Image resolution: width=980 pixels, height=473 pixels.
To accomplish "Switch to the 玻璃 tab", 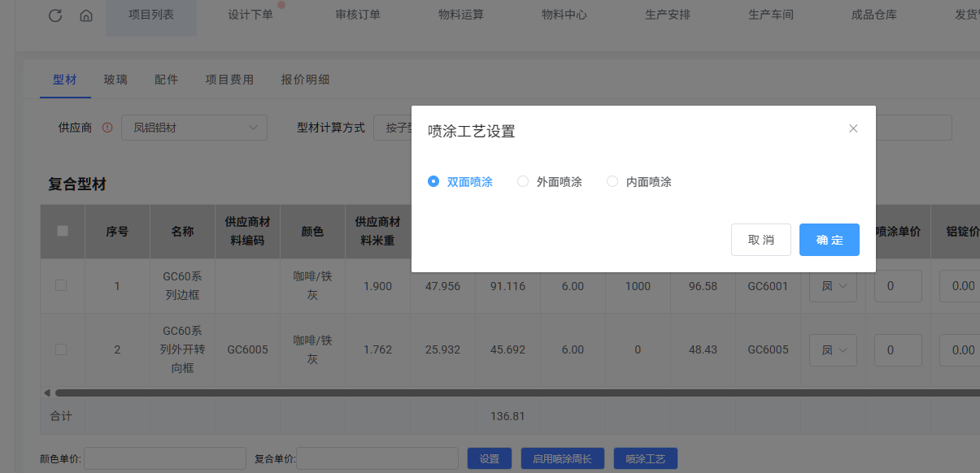I will [115, 80].
